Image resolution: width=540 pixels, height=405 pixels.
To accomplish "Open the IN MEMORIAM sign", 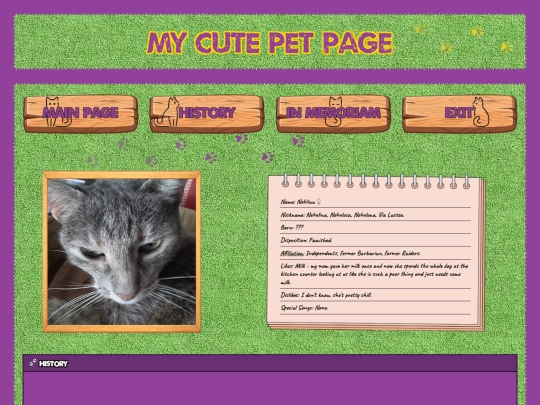I will click(x=333, y=114).
